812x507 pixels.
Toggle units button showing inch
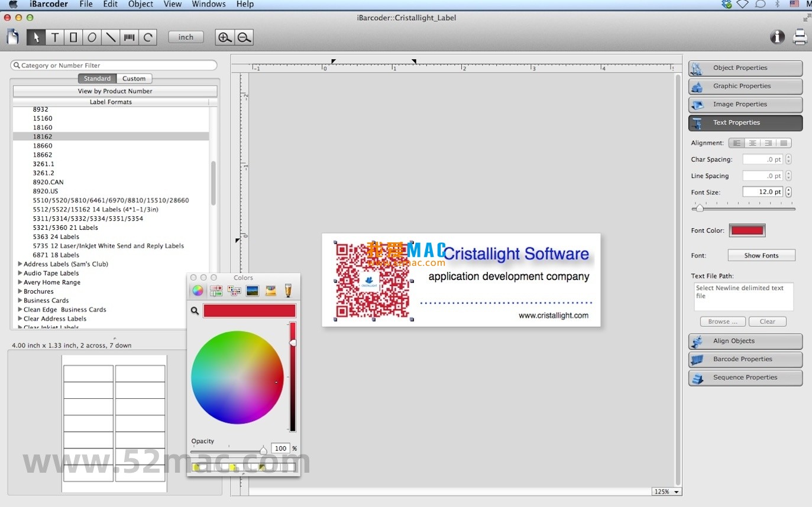pyautogui.click(x=186, y=37)
